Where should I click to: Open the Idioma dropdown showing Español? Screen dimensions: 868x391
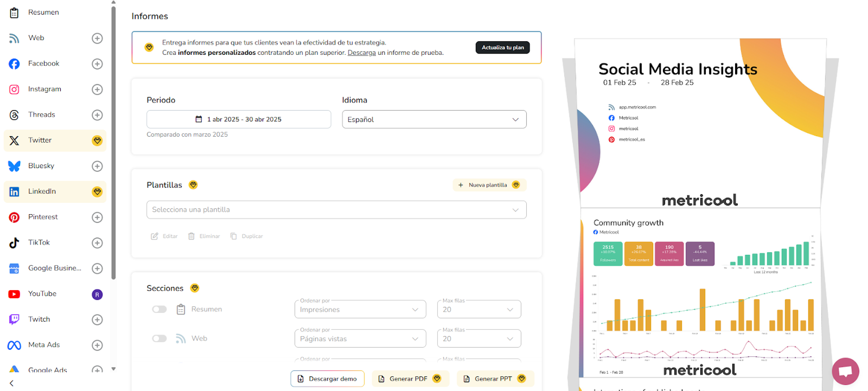coord(434,119)
